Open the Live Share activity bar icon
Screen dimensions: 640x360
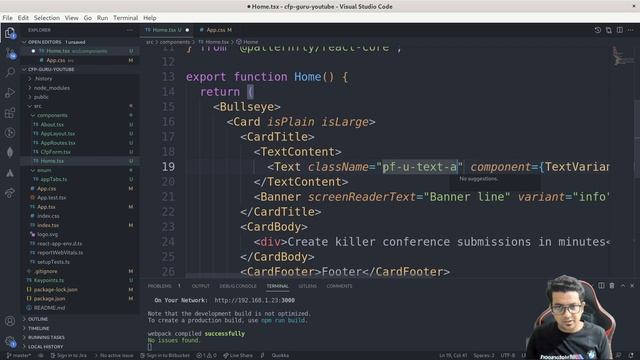click(x=10, y=193)
